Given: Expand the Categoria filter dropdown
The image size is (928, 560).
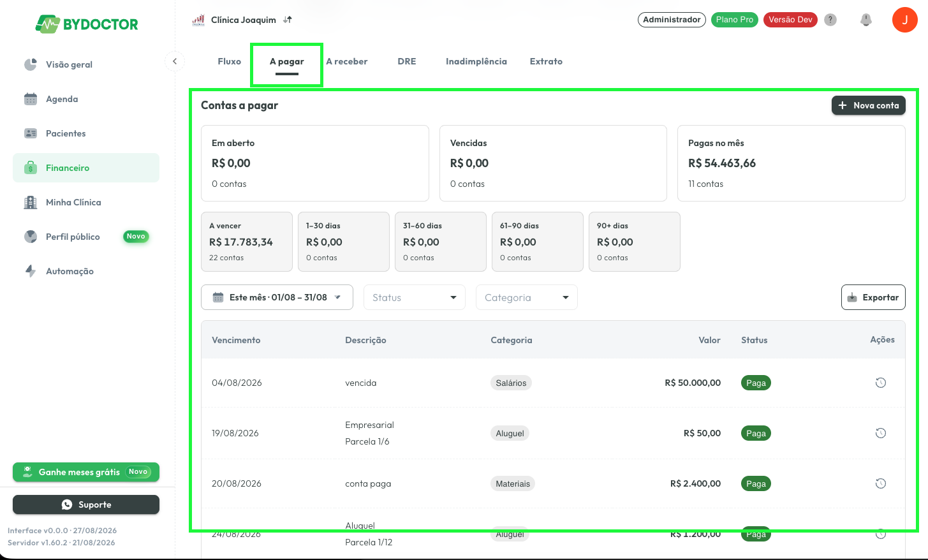Looking at the screenshot, I should [x=527, y=297].
